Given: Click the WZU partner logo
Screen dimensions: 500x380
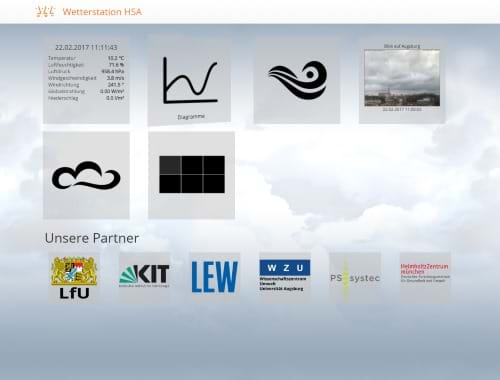Looking at the screenshot, I should pos(285,278).
